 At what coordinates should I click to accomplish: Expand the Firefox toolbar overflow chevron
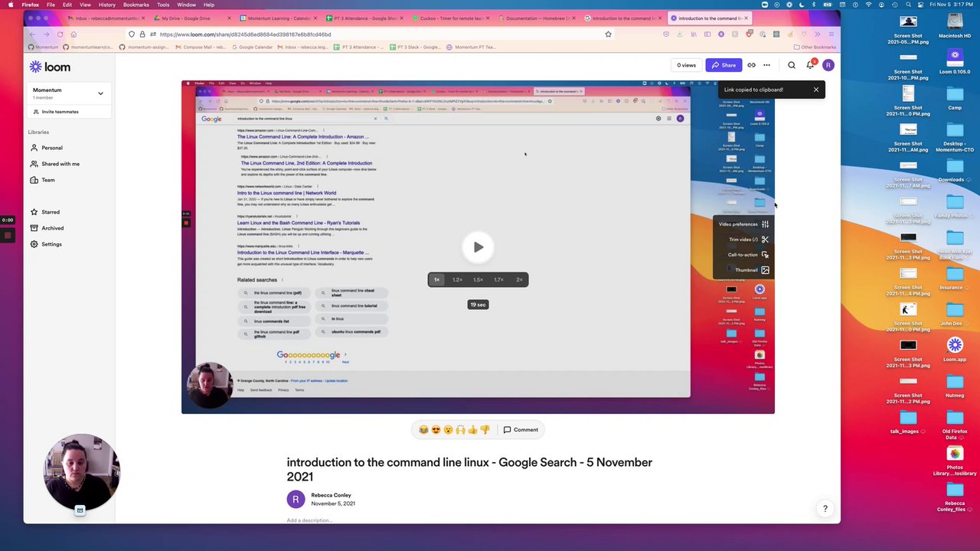click(818, 34)
